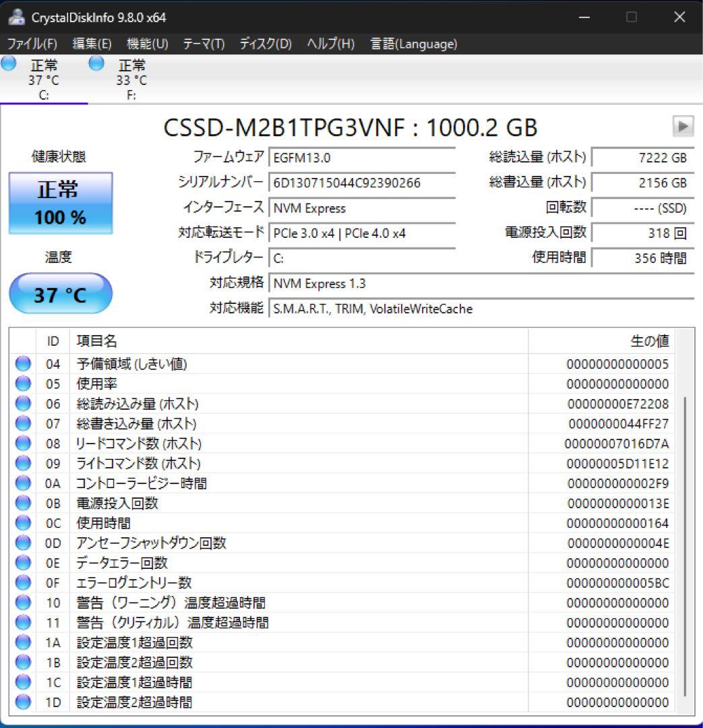
Task: Click the total host reads value 7222 GB
Action: click(643, 158)
